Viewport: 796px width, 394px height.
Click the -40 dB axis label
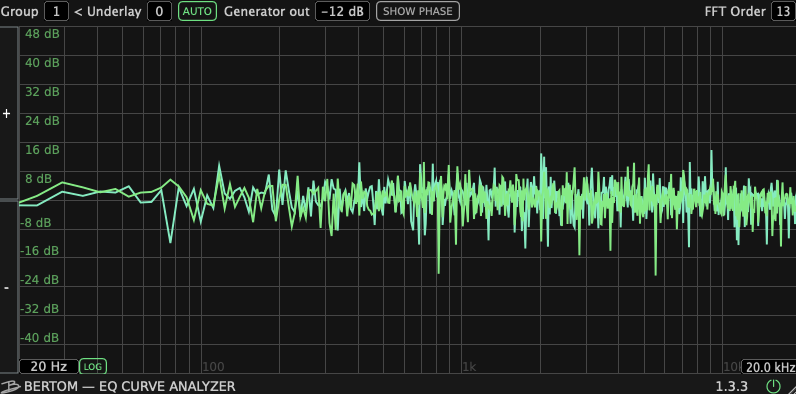click(40, 338)
